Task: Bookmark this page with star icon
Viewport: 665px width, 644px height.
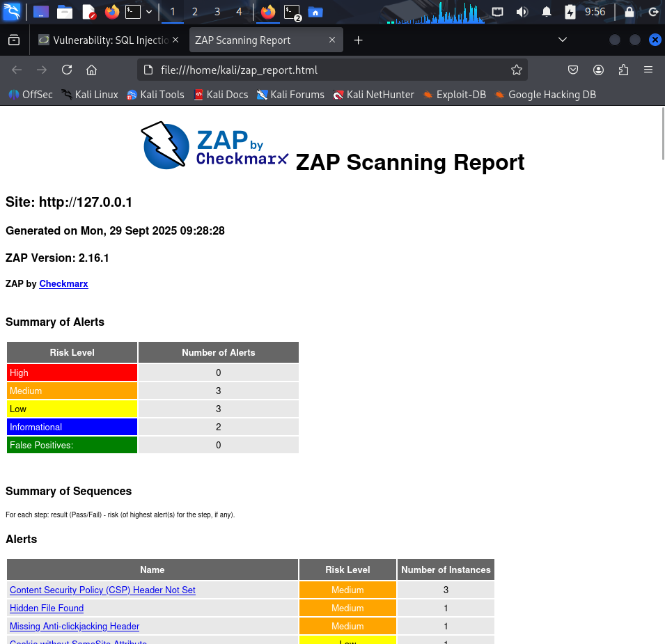Action: (516, 70)
